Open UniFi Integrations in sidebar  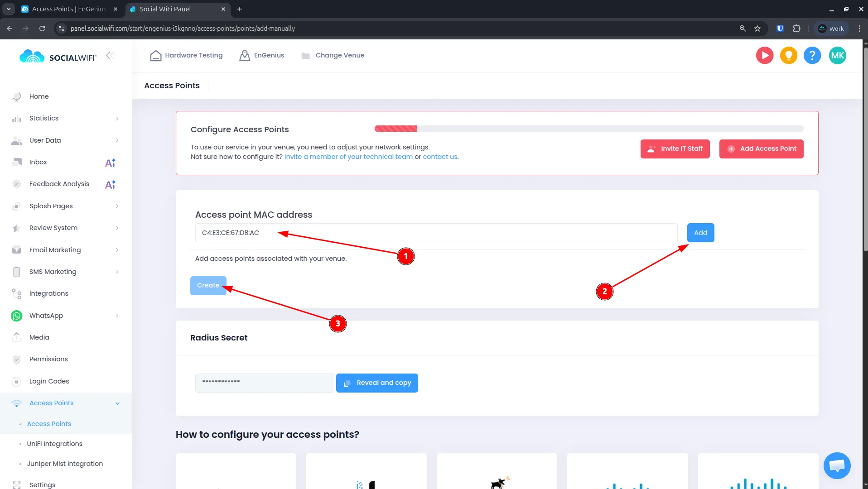[x=54, y=444]
